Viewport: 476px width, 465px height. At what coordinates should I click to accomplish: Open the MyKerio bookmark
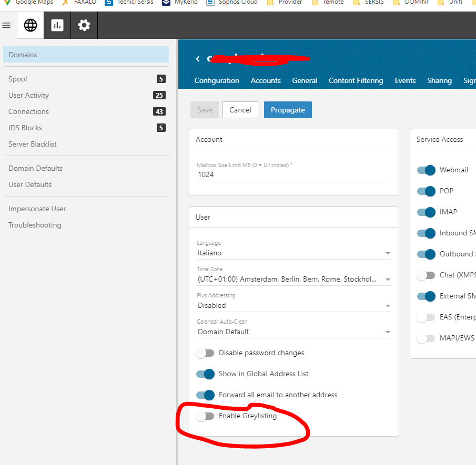[x=181, y=2]
